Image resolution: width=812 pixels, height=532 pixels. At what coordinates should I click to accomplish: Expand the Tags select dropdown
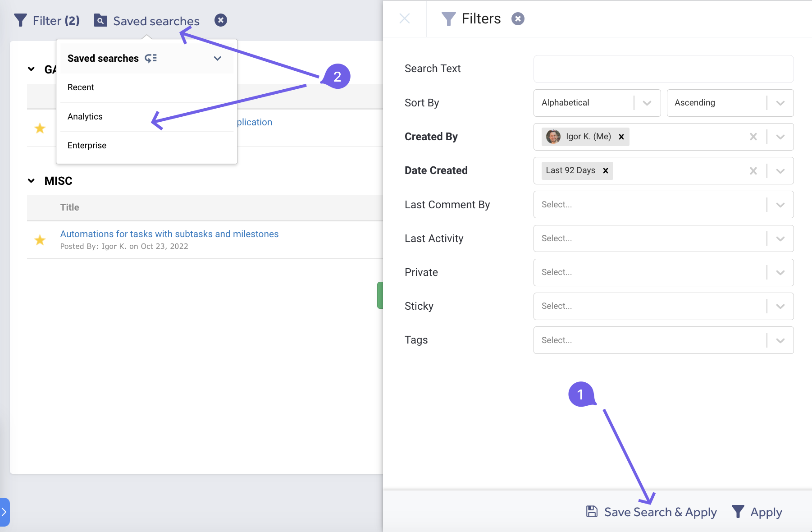(x=780, y=340)
